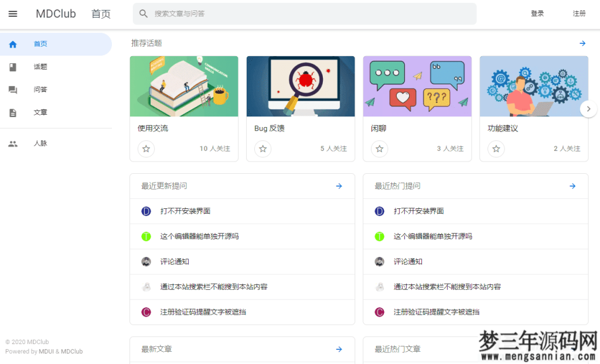Click the right chevron to see more topics

[x=588, y=108]
